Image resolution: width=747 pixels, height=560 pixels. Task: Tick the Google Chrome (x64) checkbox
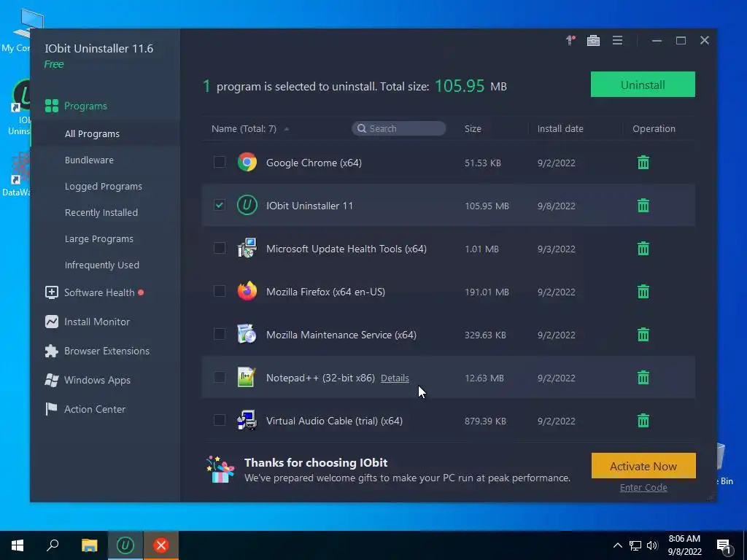click(x=219, y=162)
